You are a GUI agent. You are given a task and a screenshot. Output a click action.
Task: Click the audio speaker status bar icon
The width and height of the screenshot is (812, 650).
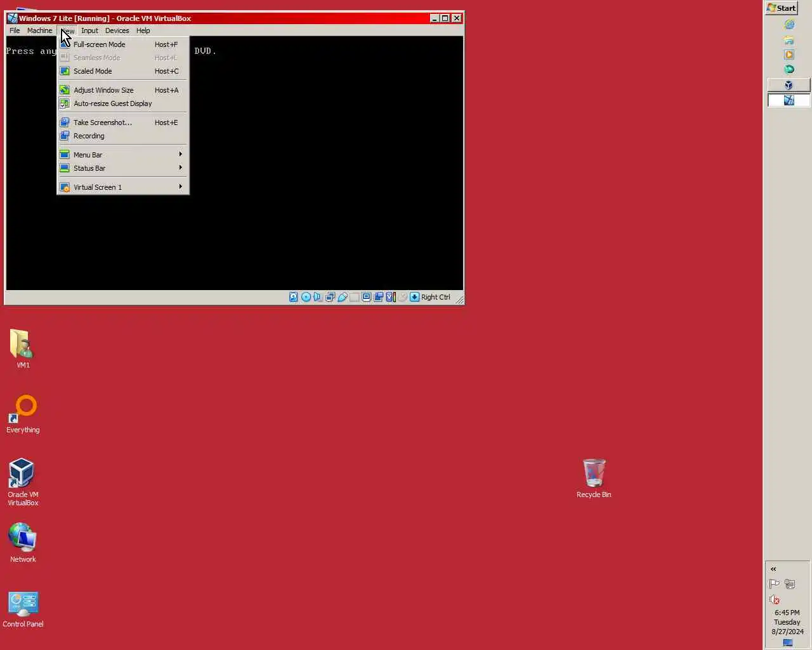(318, 296)
